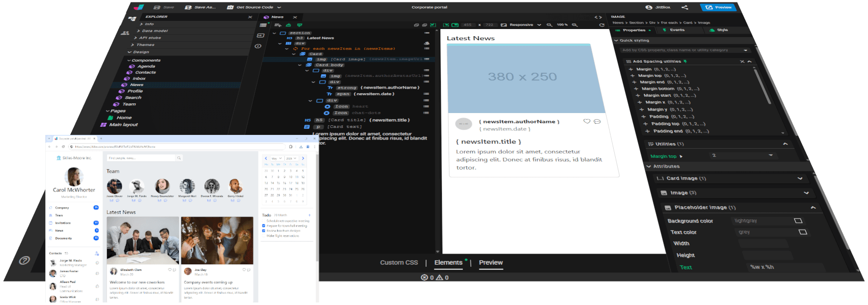This screenshot has width=868, height=305.
Task: Open the Get Source Code dropdown
Action: [x=279, y=8]
